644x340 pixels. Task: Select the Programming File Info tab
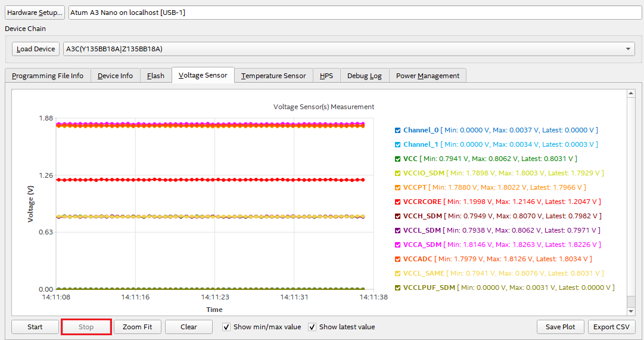coord(48,76)
